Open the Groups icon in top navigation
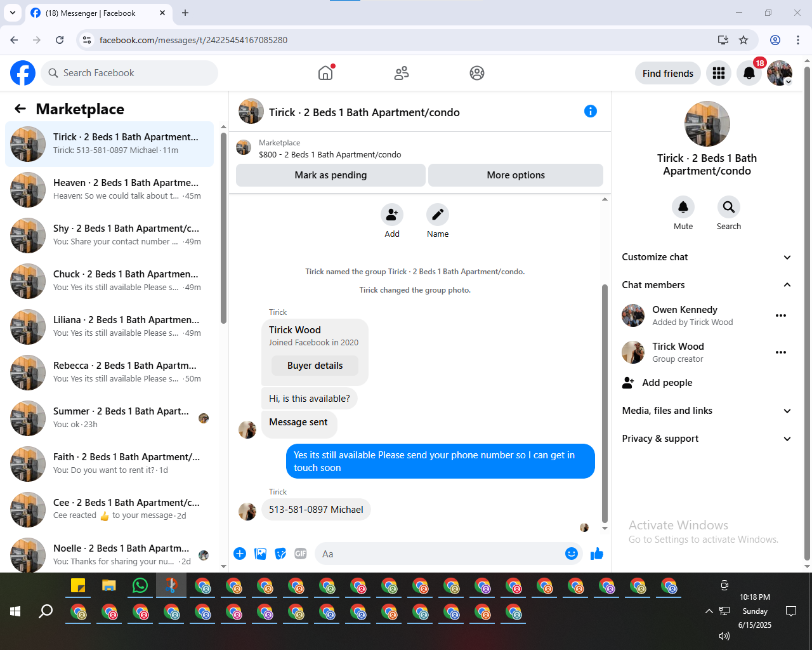The width and height of the screenshot is (812, 650). point(477,73)
